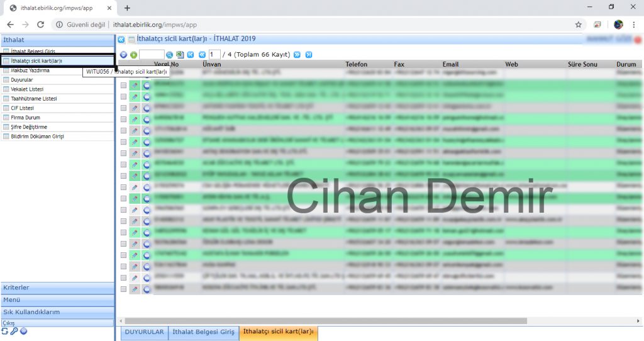
Task: Click the blue refresh list icon
Action: 123,55
